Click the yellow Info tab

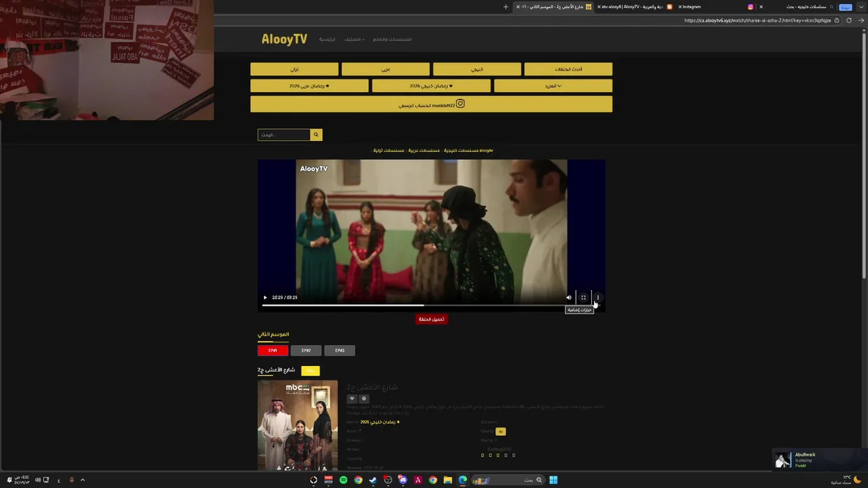(x=310, y=371)
